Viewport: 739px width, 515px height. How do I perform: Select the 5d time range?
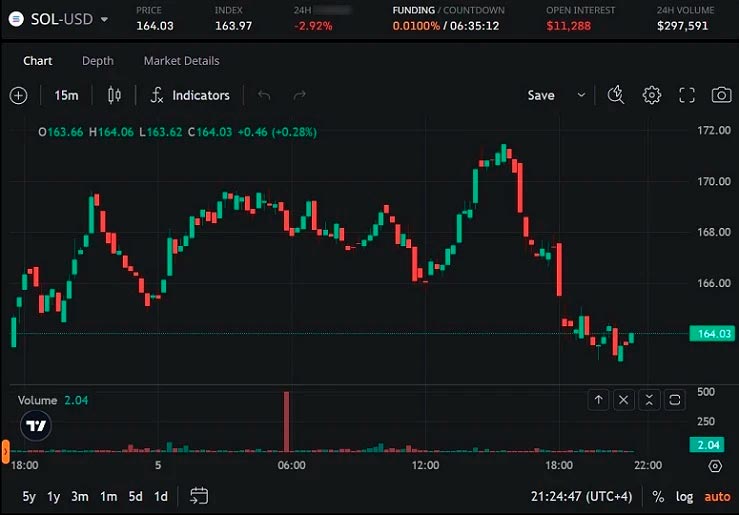(x=135, y=496)
